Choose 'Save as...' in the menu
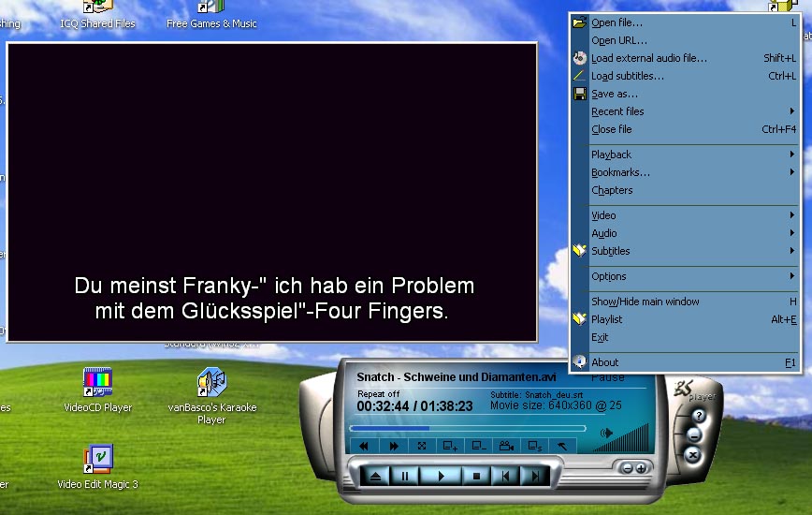Screen dimensions: 812x515 (685, 94)
